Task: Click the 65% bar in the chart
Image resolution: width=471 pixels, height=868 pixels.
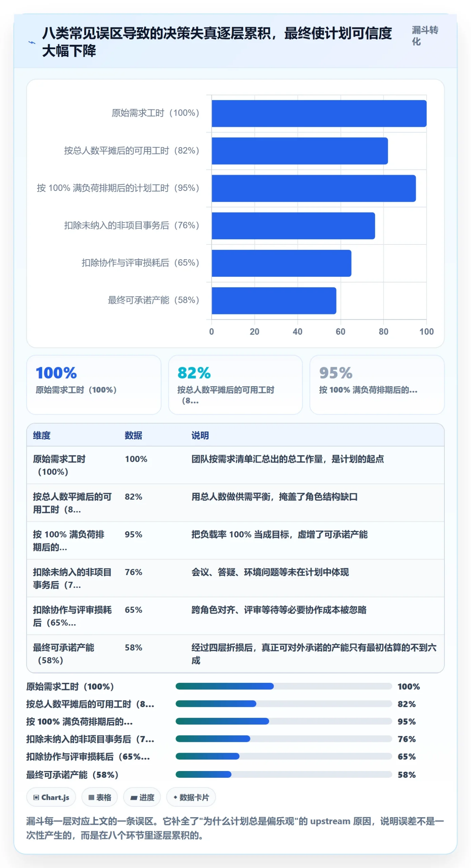Action: [x=281, y=263]
